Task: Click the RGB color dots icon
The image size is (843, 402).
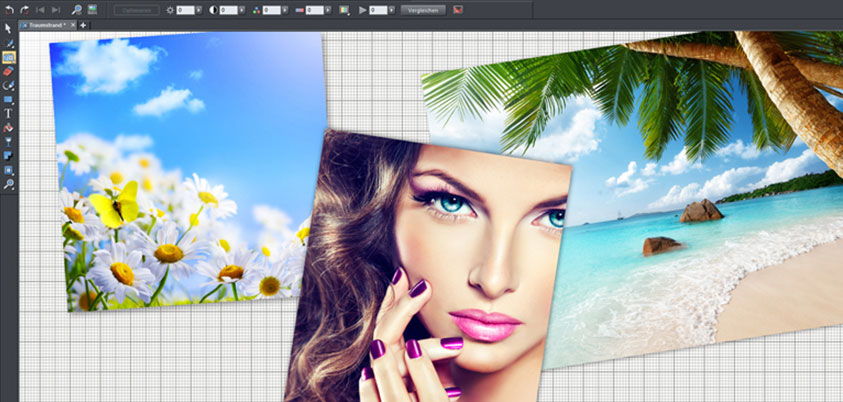Action: [256, 10]
